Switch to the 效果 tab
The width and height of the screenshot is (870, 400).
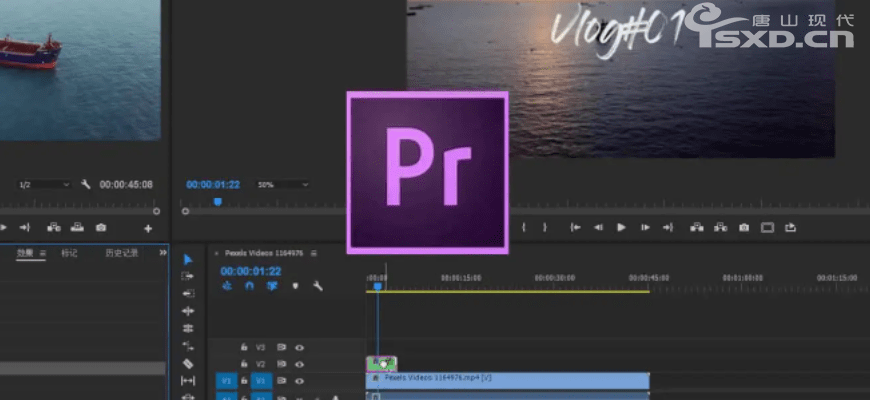pyautogui.click(x=25, y=253)
